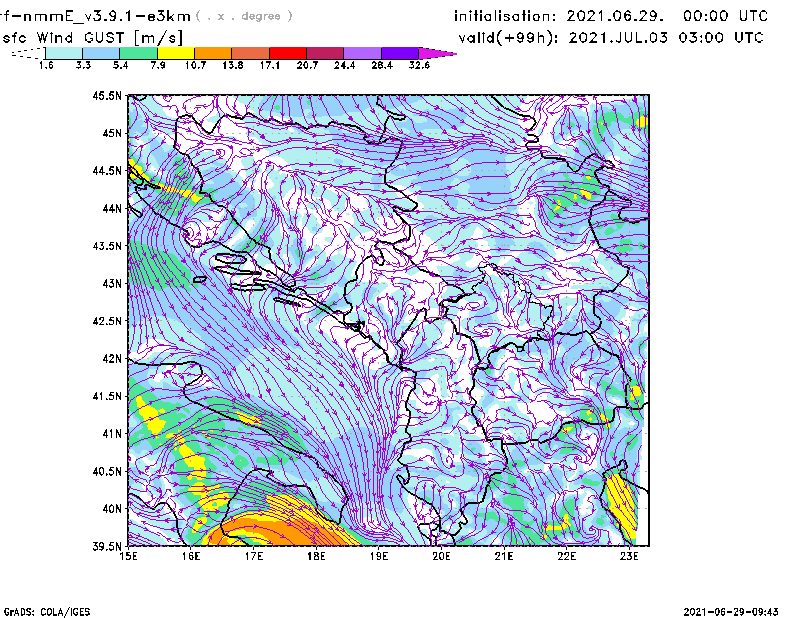Click the 15E longitude label
This screenshot has width=800, height=618.
128,556
